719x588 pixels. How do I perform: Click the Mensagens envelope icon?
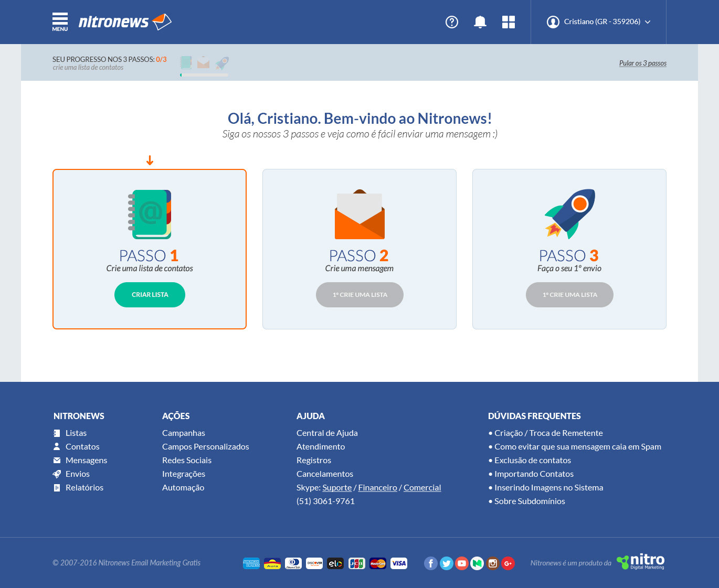pos(57,460)
